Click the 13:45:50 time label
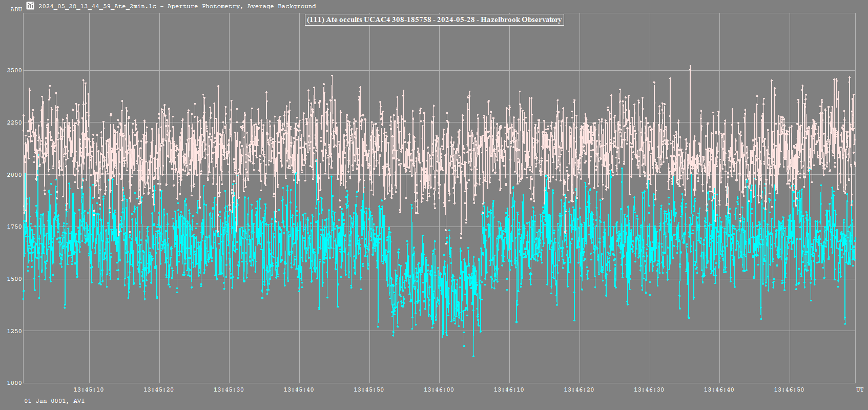868x410 pixels. [369, 389]
